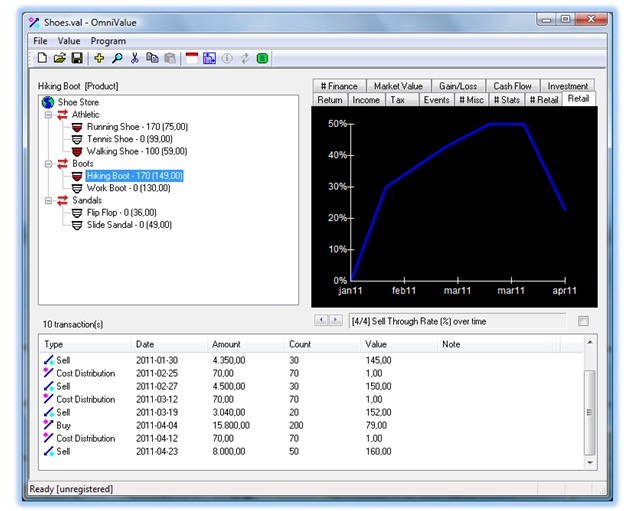Click the transaction list scroll down arrow
This screenshot has width=628, height=511.
tap(590, 463)
